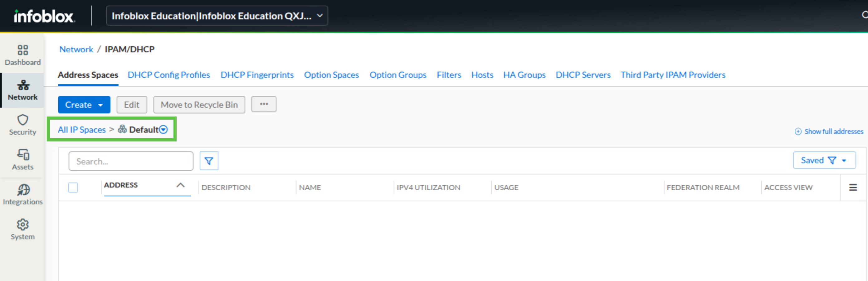868x281 pixels.
Task: Click the filter funnel icon beside Search
Action: coord(209,161)
